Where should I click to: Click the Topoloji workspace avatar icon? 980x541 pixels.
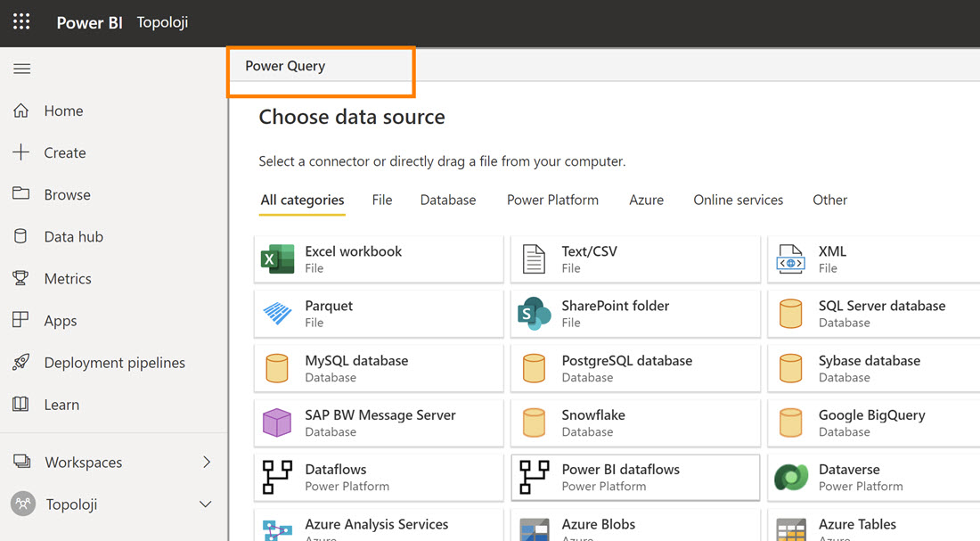click(23, 504)
